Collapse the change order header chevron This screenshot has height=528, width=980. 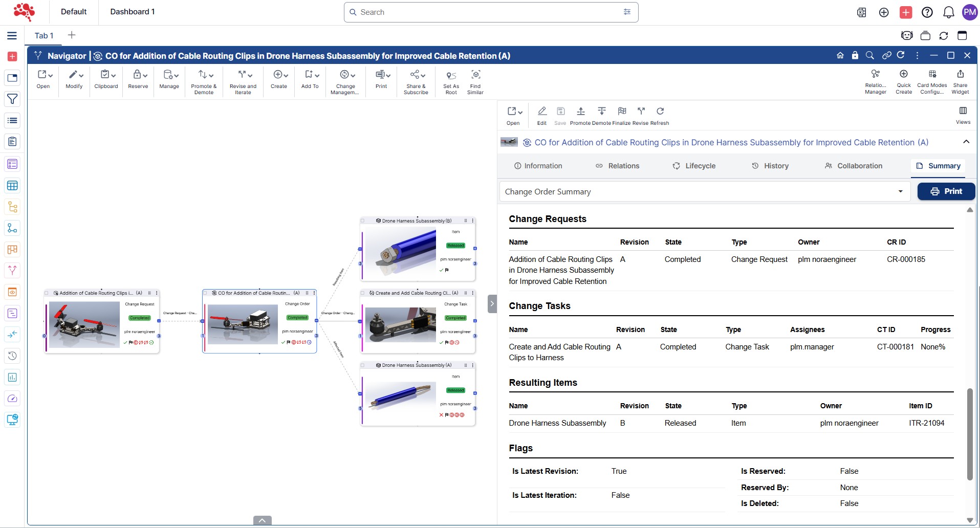[x=966, y=142]
